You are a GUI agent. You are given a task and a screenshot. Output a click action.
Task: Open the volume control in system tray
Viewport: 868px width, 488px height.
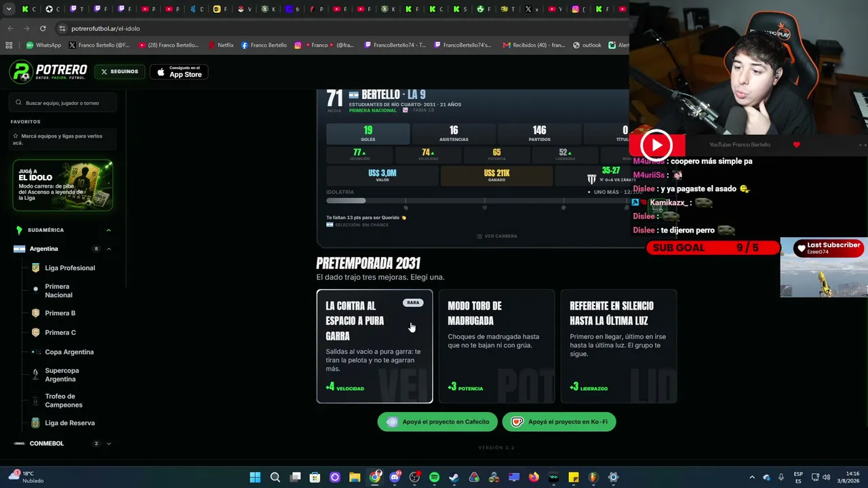pos(827,477)
